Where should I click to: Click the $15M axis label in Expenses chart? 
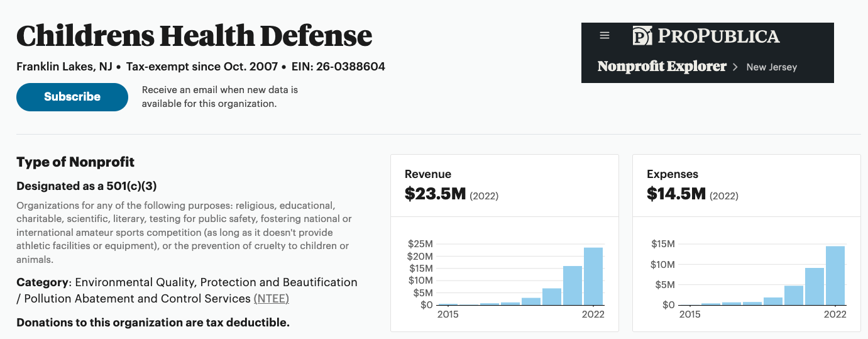click(662, 244)
